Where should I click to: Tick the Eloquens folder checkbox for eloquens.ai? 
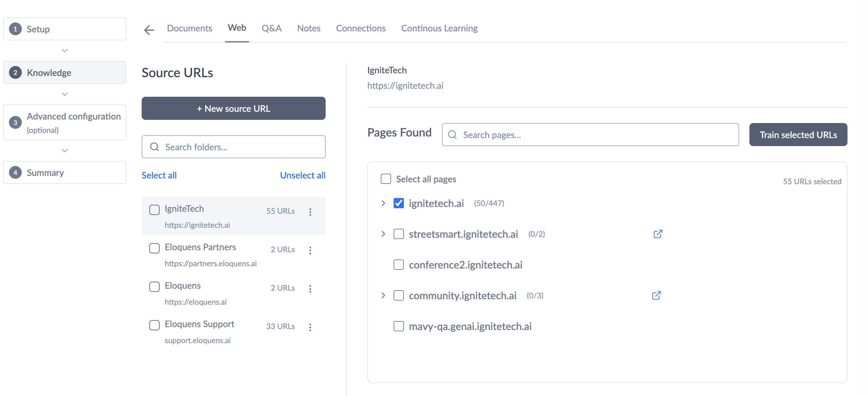[154, 286]
